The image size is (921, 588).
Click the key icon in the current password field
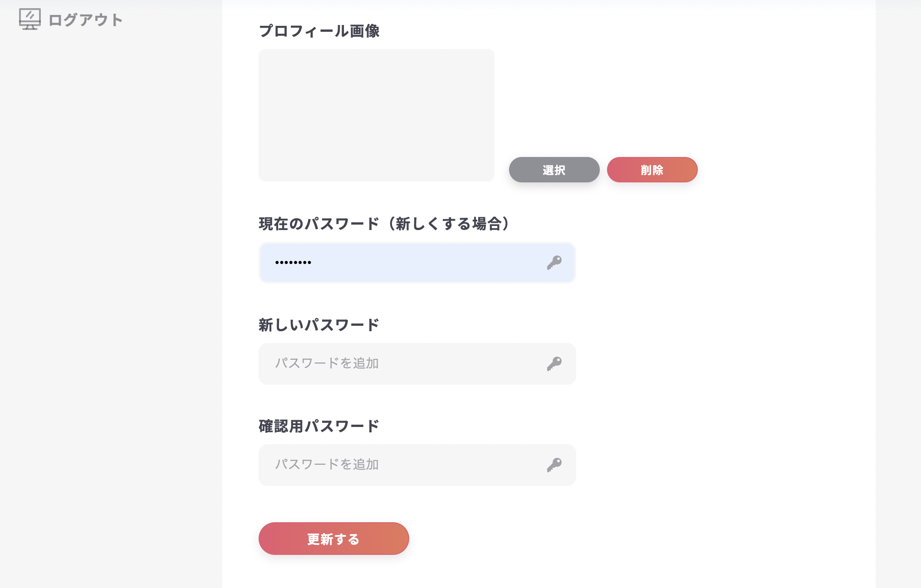click(x=554, y=262)
